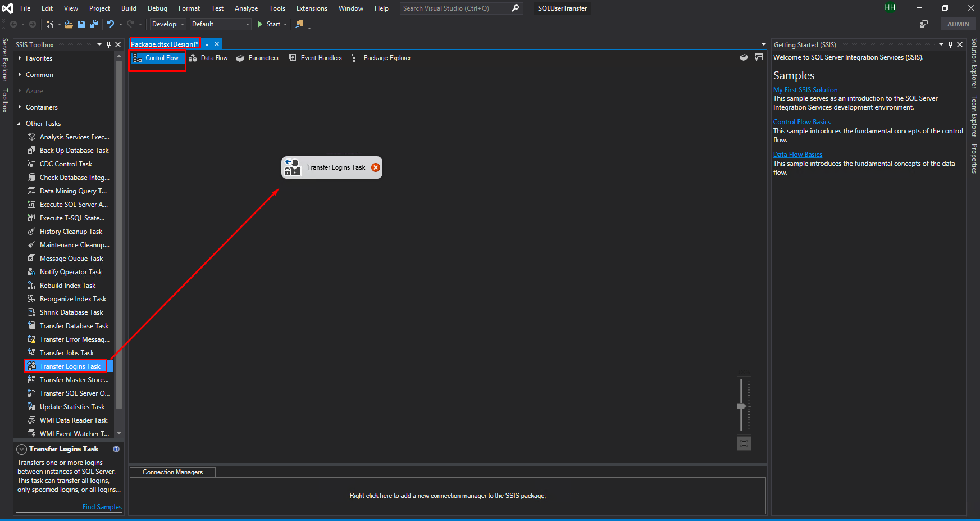Open the Default solution platform dropdown
This screenshot has width=980, height=521.
(x=220, y=24)
